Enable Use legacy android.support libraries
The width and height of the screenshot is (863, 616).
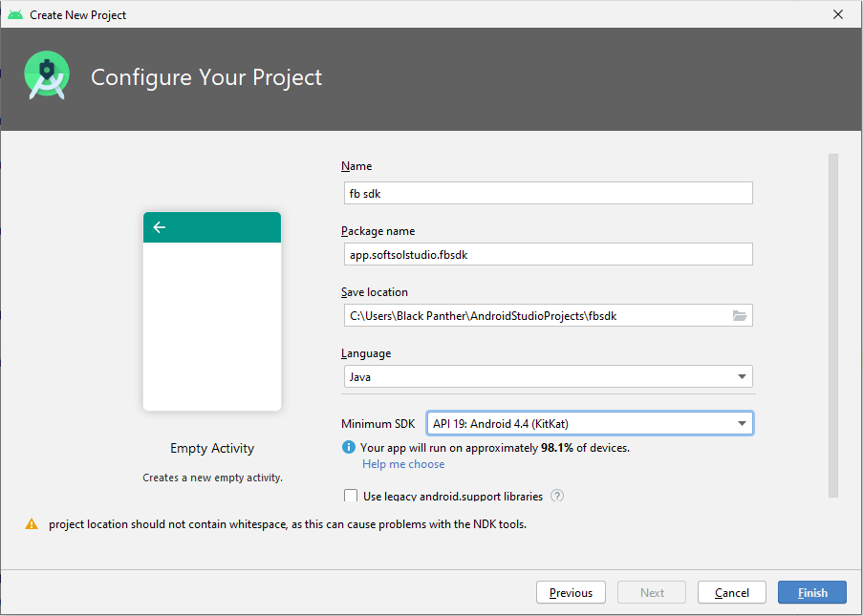tap(351, 496)
